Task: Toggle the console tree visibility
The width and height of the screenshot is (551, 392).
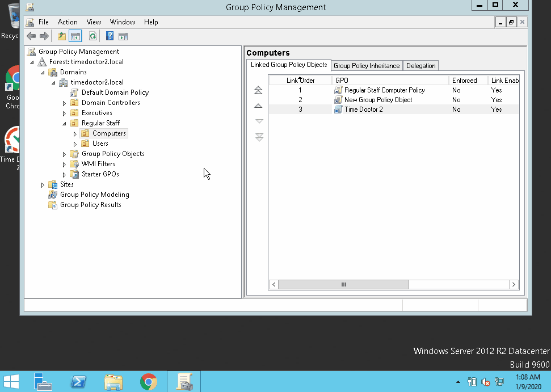Action: (x=75, y=36)
